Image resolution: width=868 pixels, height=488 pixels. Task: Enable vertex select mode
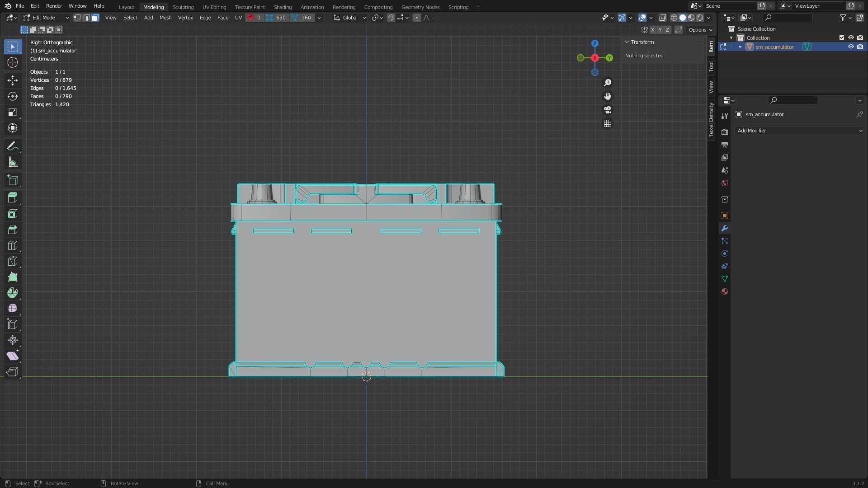coord(77,18)
